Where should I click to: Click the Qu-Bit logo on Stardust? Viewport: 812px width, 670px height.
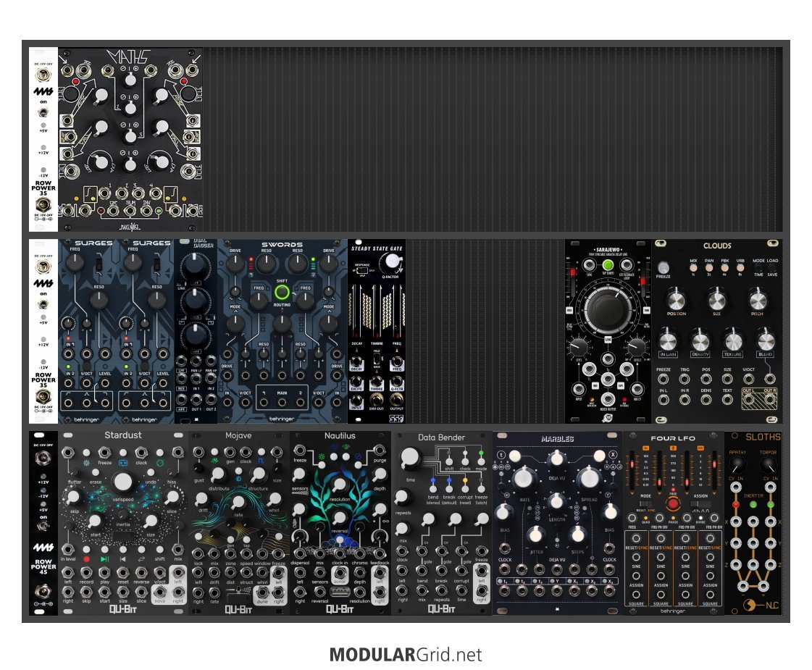click(x=122, y=609)
